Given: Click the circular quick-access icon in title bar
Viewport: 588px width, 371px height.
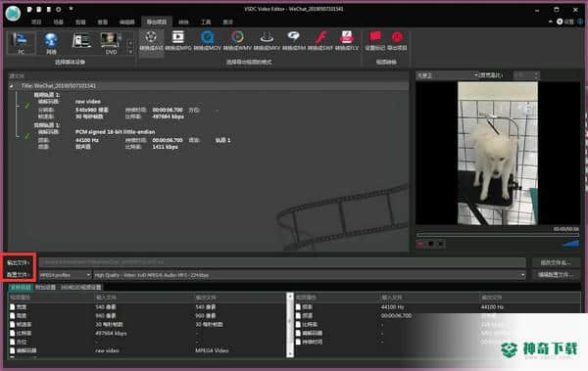Looking at the screenshot, I should click(x=58, y=9).
